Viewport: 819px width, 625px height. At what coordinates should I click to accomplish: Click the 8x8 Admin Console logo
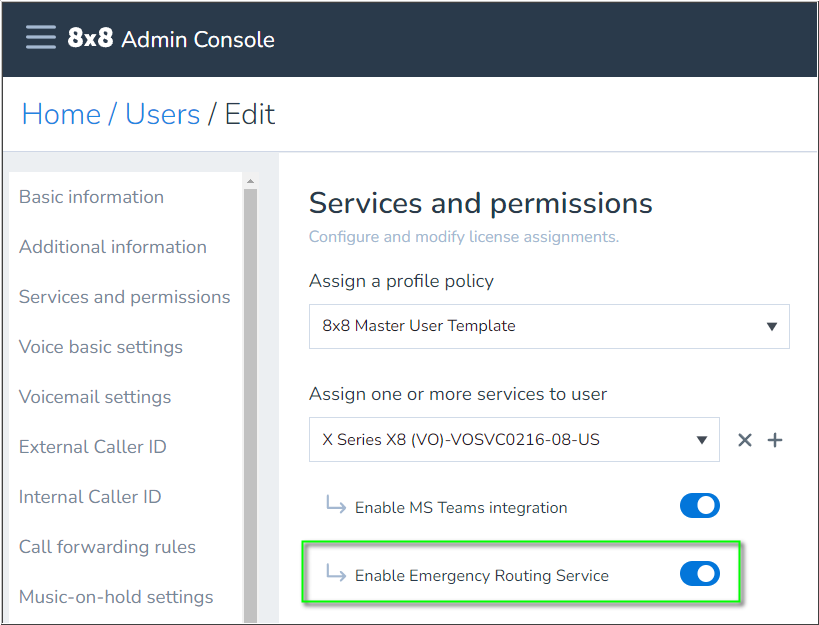171,39
